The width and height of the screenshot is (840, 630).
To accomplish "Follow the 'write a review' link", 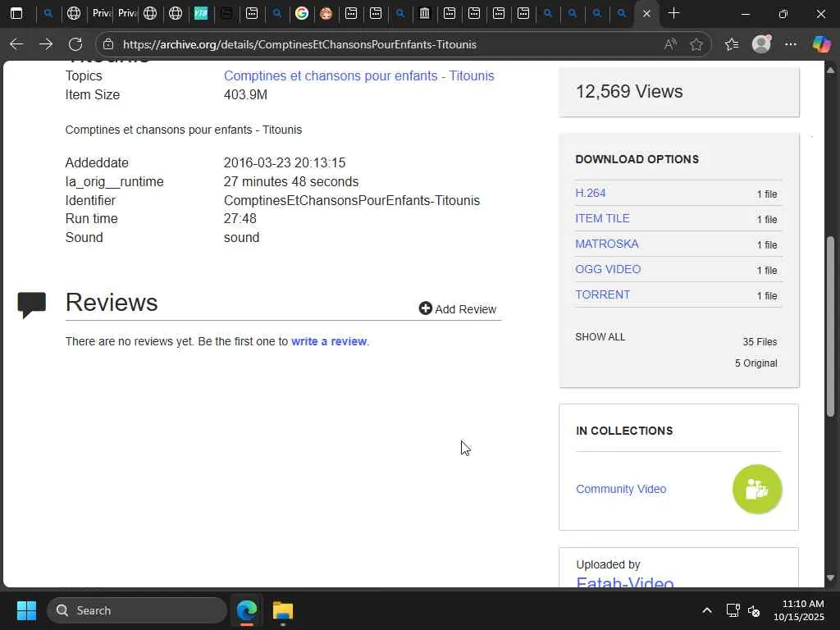I will tap(329, 342).
